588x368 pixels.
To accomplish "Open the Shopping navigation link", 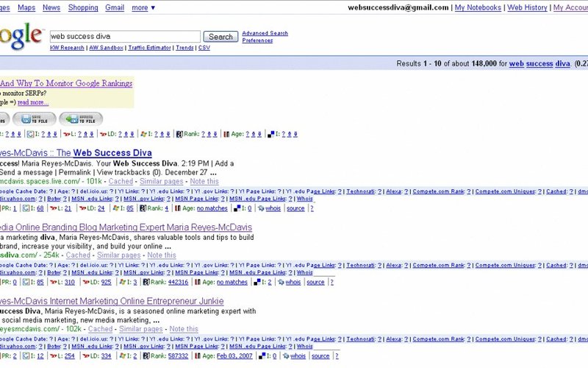I will (x=83, y=7).
